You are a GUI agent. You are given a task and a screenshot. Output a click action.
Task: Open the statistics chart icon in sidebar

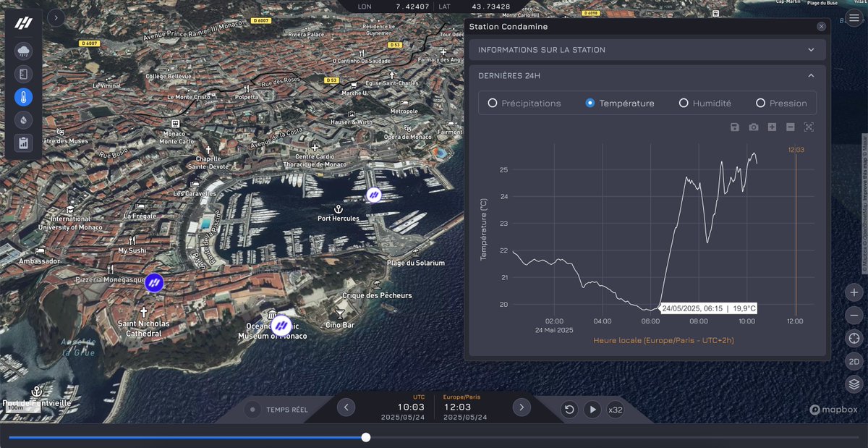[23, 143]
